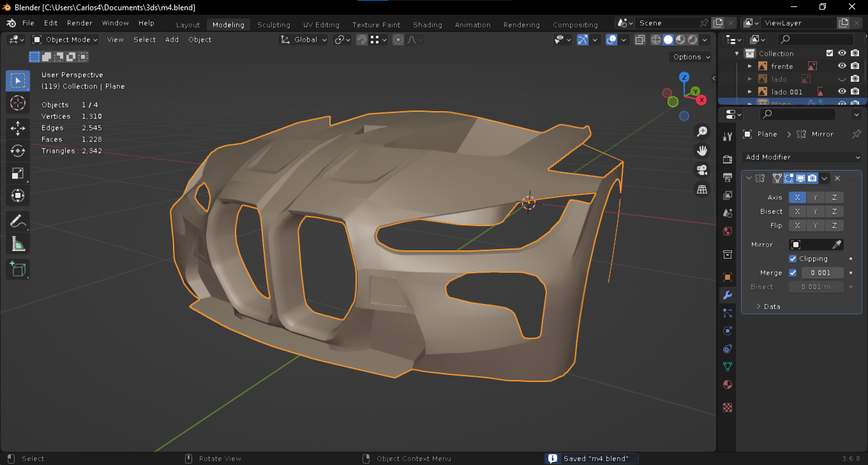
Task: Toggle camera view in viewport
Action: tap(702, 170)
